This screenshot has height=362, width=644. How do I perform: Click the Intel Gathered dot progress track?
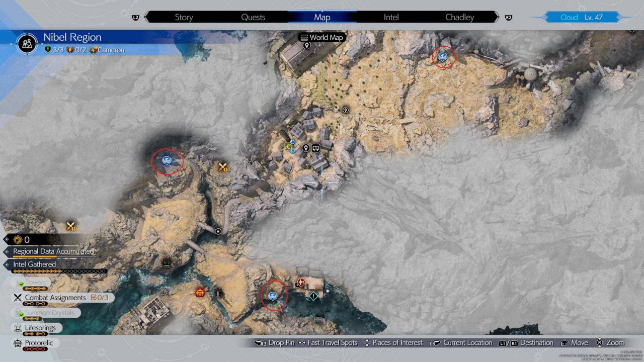pos(59,271)
